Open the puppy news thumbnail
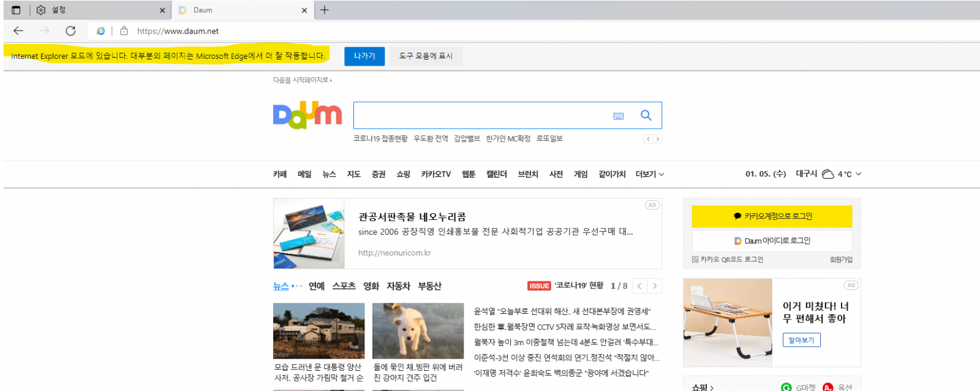The width and height of the screenshot is (980, 391). point(418,331)
